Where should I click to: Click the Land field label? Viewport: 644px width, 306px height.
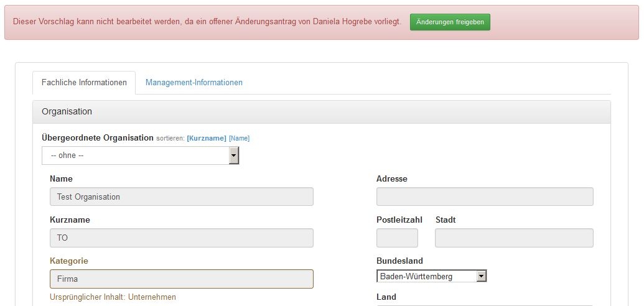coord(386,297)
